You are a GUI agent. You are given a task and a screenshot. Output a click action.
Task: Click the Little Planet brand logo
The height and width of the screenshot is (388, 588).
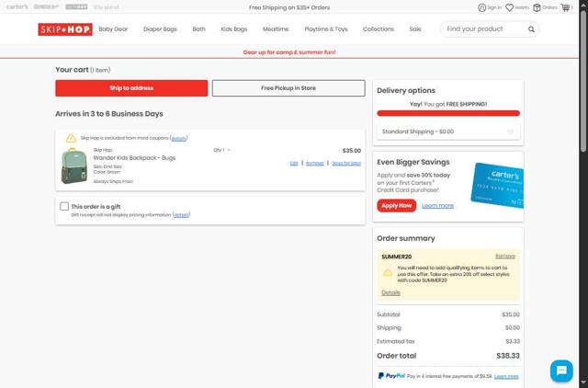(107, 7)
